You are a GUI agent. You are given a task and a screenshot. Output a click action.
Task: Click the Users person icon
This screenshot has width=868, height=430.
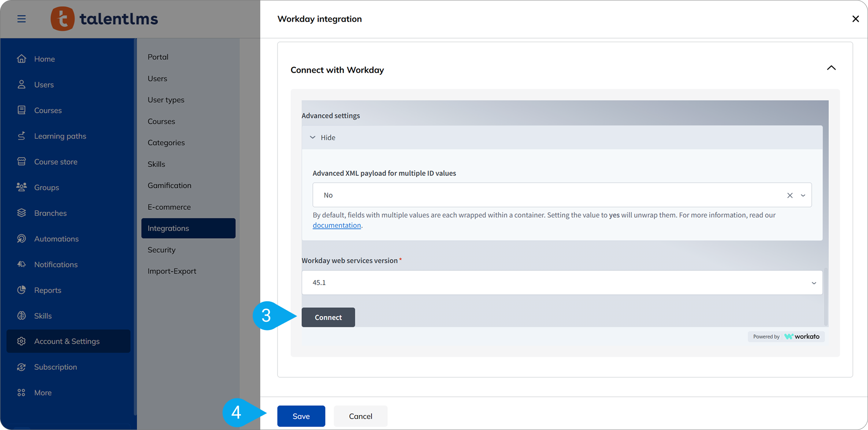coord(21,84)
